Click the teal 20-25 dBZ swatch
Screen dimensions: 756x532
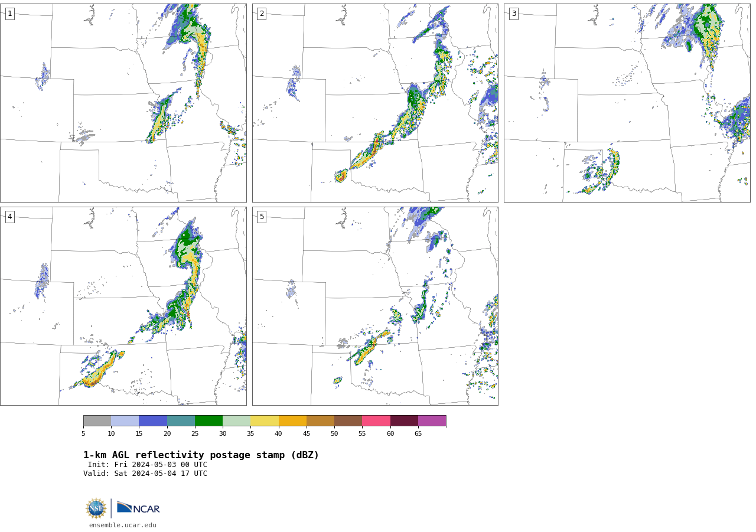(x=181, y=421)
